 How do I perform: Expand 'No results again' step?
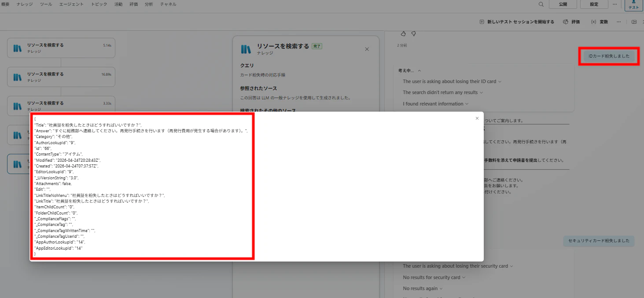[423, 288]
